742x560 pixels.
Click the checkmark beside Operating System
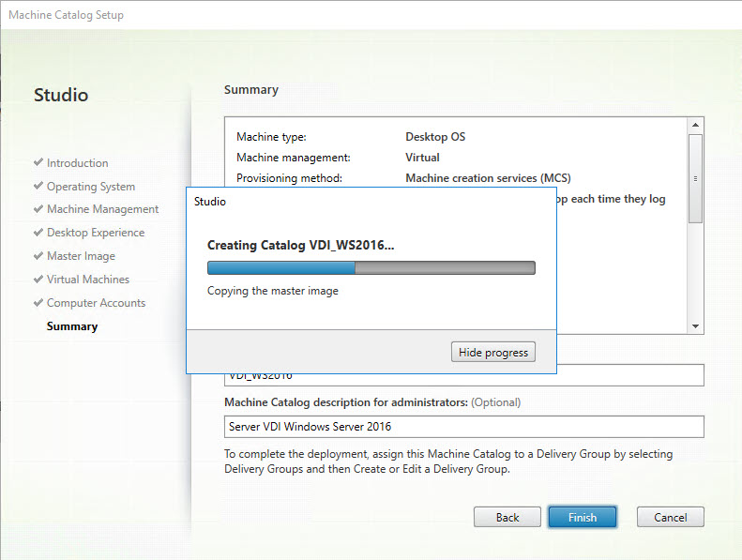pos(38,187)
